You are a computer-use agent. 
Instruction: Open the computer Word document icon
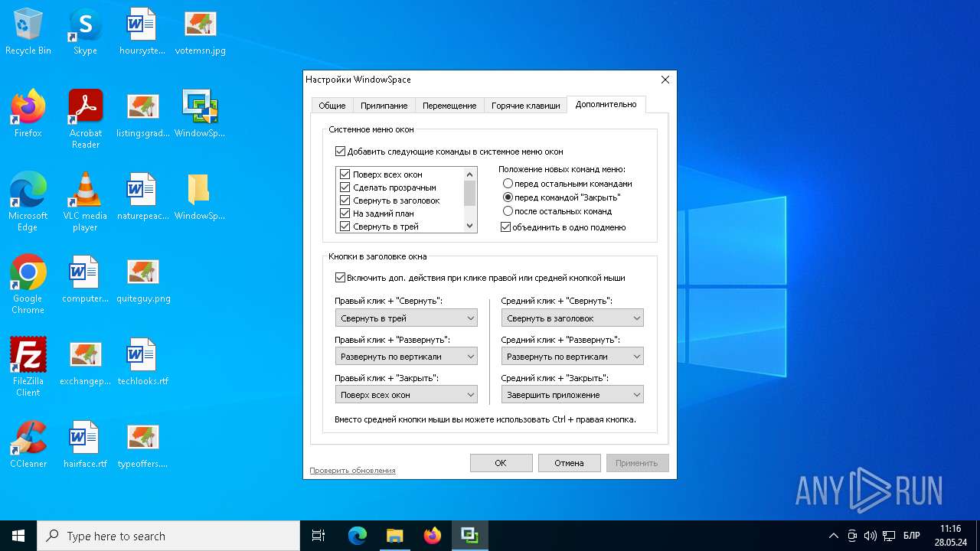coord(85,280)
